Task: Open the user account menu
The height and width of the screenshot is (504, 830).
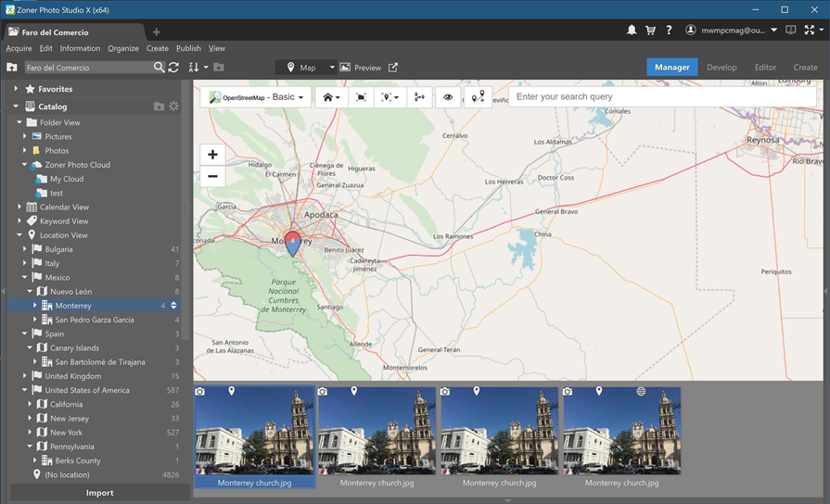Action: point(731,31)
